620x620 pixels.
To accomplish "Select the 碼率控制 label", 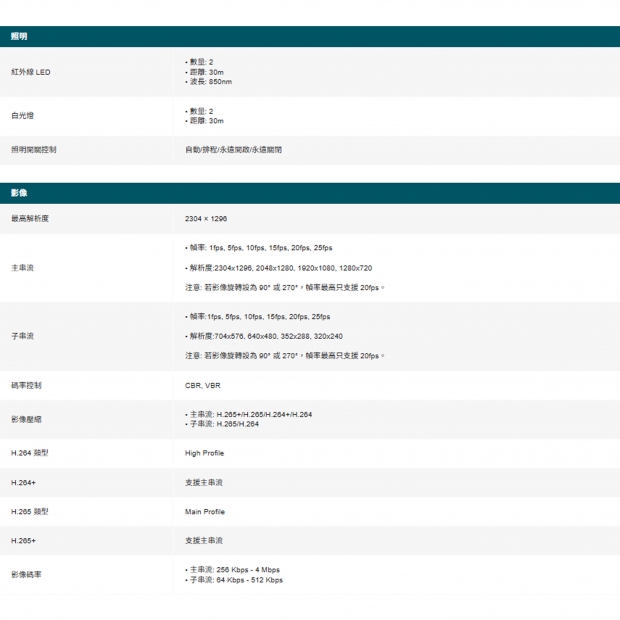I will (26, 385).
